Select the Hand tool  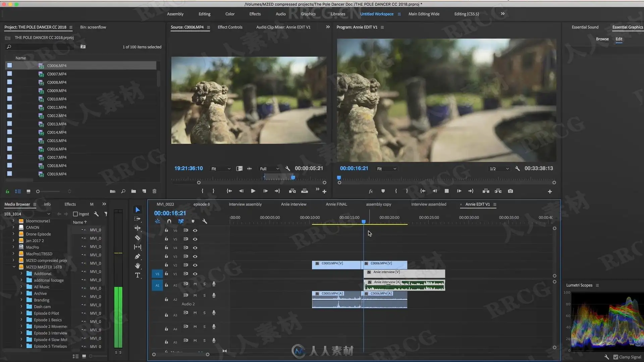(138, 266)
